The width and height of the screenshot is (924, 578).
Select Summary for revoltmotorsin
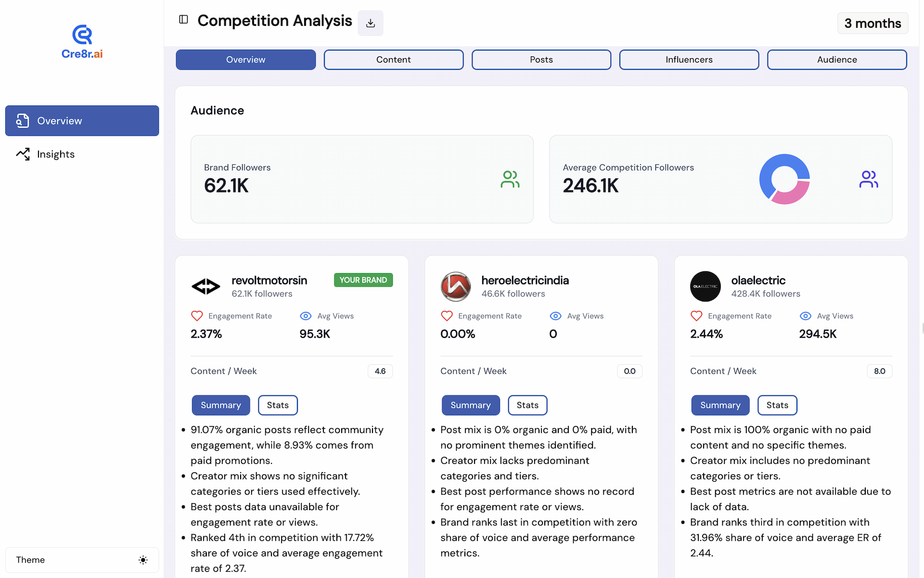coord(221,405)
